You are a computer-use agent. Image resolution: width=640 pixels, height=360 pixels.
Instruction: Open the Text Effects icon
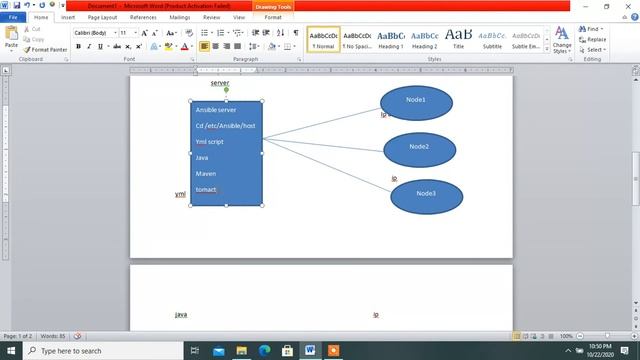click(x=154, y=47)
